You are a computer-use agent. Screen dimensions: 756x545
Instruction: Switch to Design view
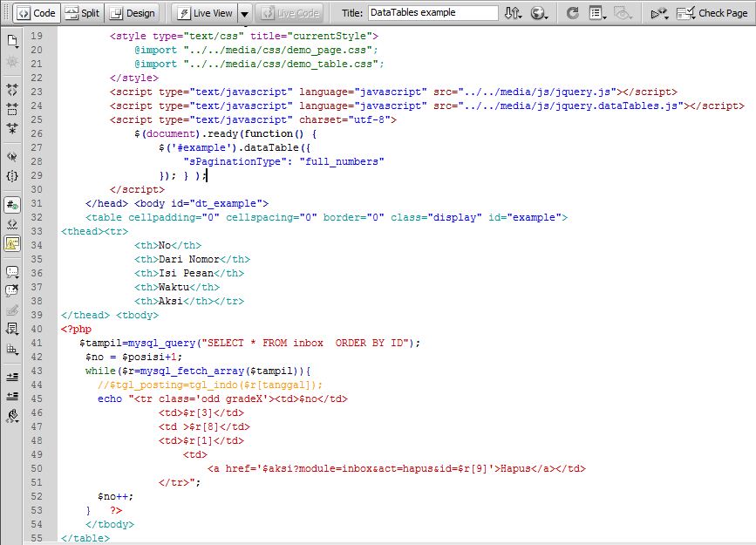coord(133,13)
